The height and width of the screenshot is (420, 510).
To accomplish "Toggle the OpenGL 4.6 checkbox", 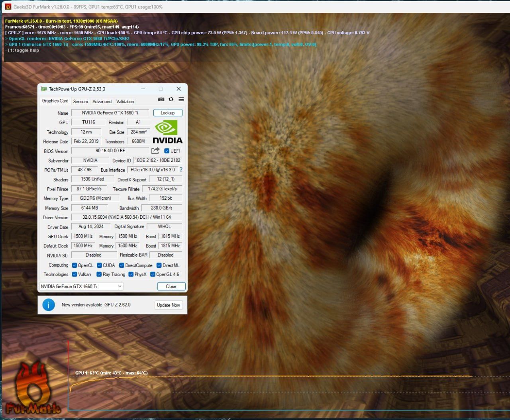I will [x=153, y=275].
